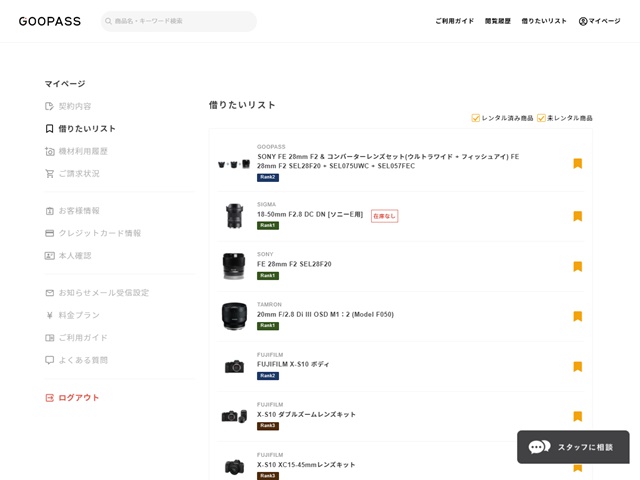The width and height of the screenshot is (640, 480).
Task: Click ログアウト to log out
Action: click(x=78, y=398)
